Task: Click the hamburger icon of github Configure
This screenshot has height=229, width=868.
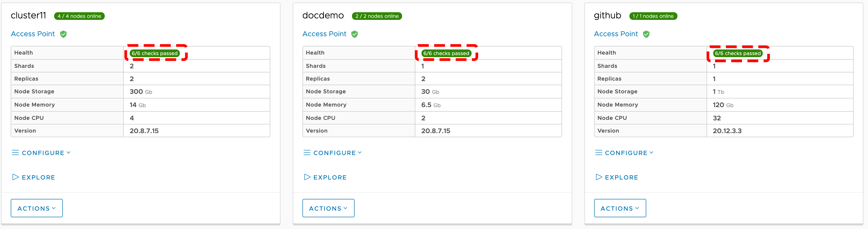Action: click(x=599, y=153)
